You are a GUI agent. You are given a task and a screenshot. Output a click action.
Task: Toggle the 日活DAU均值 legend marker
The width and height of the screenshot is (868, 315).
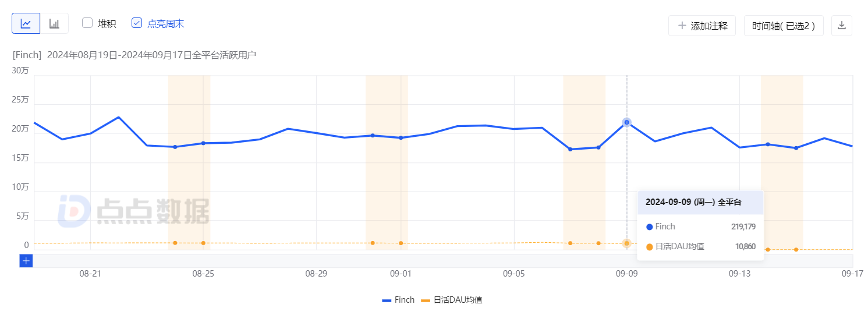coord(426,300)
